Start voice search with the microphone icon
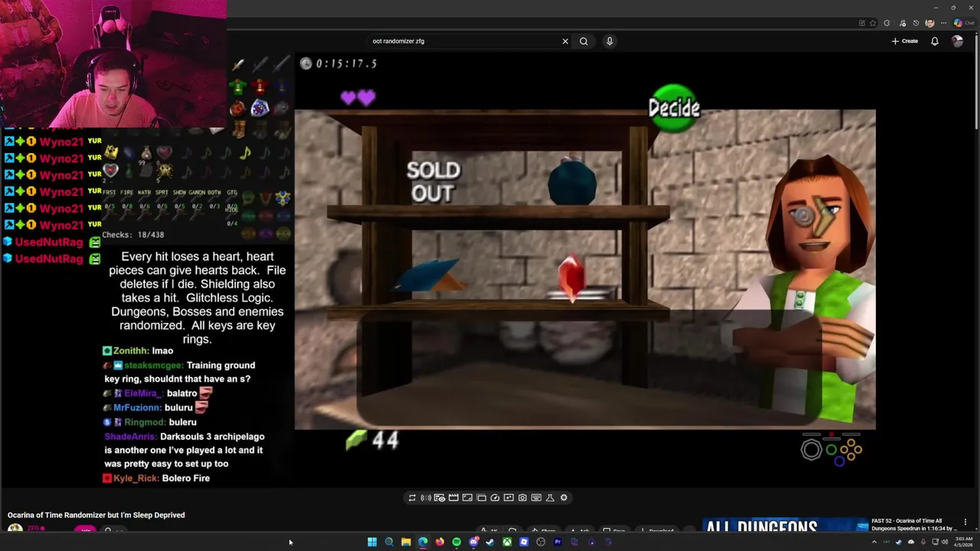 [609, 41]
